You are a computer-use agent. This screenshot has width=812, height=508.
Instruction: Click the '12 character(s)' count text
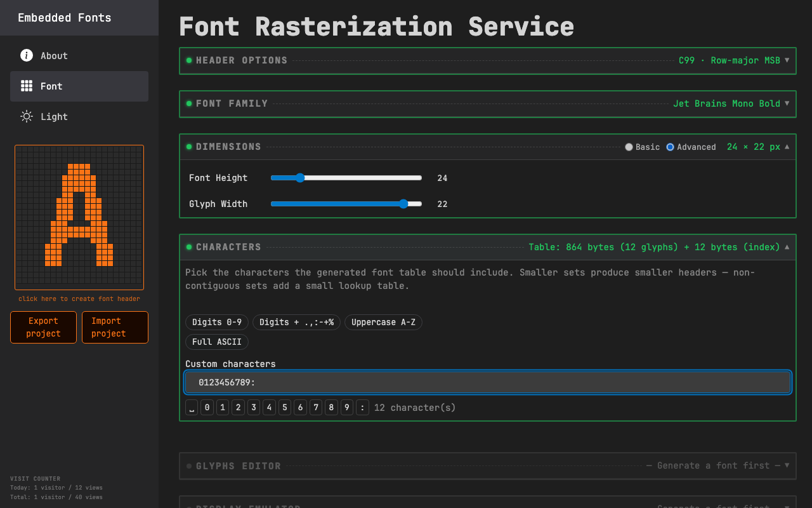(x=415, y=407)
